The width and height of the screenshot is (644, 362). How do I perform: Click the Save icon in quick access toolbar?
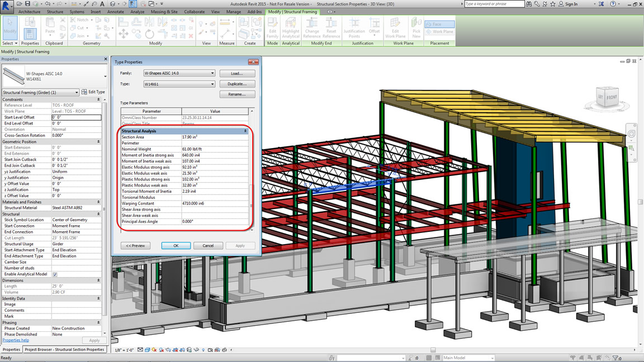[27, 4]
